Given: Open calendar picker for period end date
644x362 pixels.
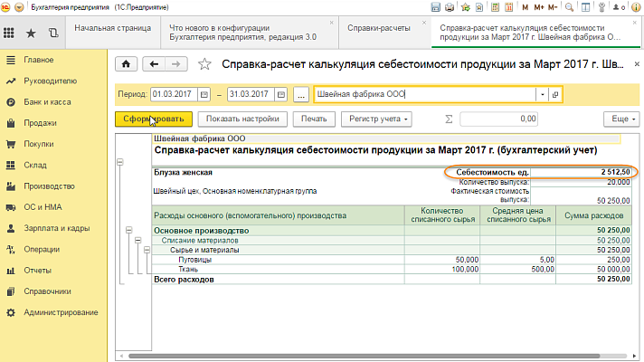Looking at the screenshot, I should (279, 94).
